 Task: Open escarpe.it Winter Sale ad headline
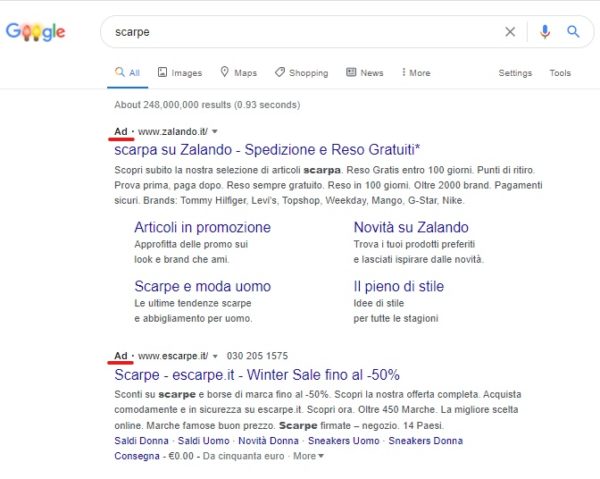(257, 375)
